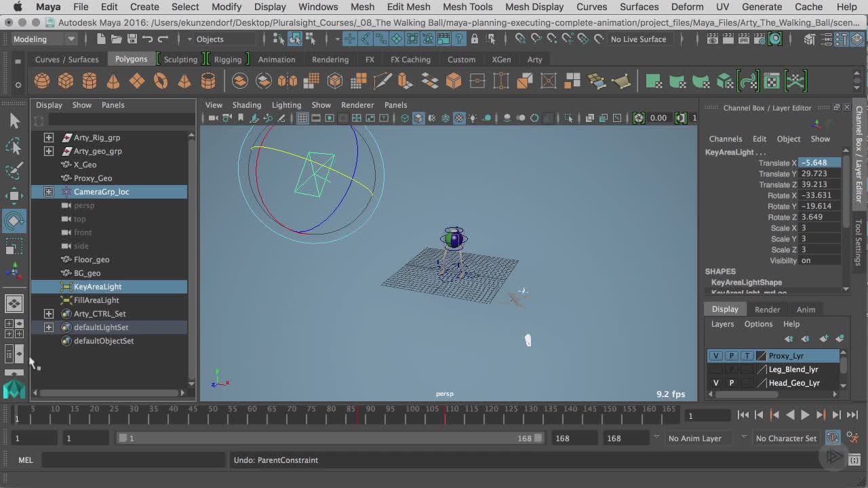The height and width of the screenshot is (488, 868).
Task: Create a polygon pipe from shelf
Action: coord(208,81)
